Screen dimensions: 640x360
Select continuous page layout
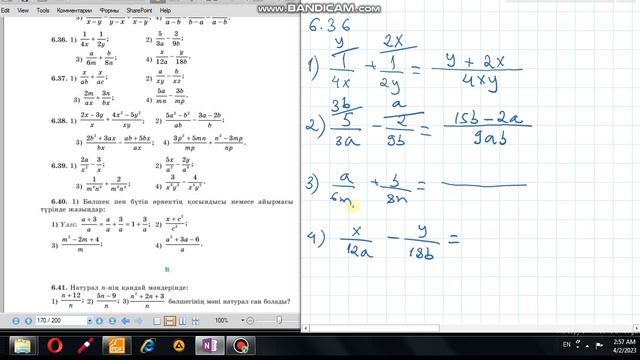[170, 321]
